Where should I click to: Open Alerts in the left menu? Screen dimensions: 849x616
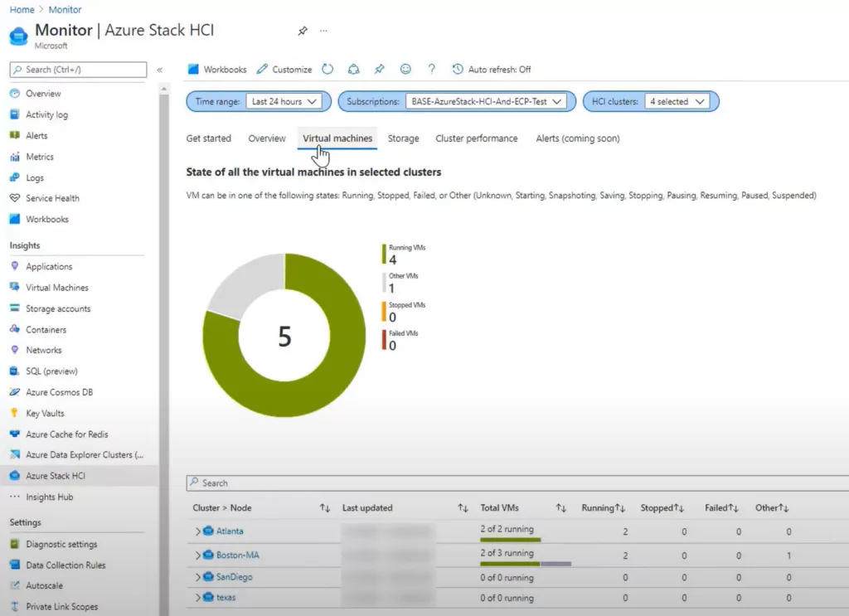36,136
